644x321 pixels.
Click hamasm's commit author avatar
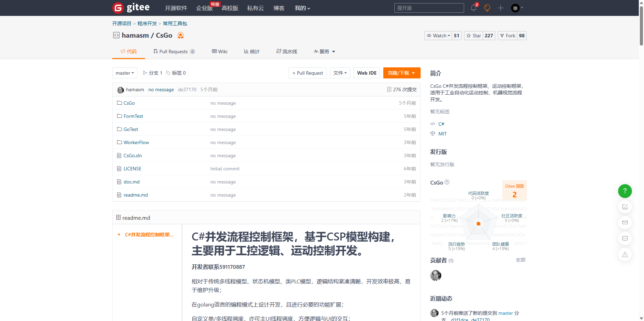click(121, 90)
